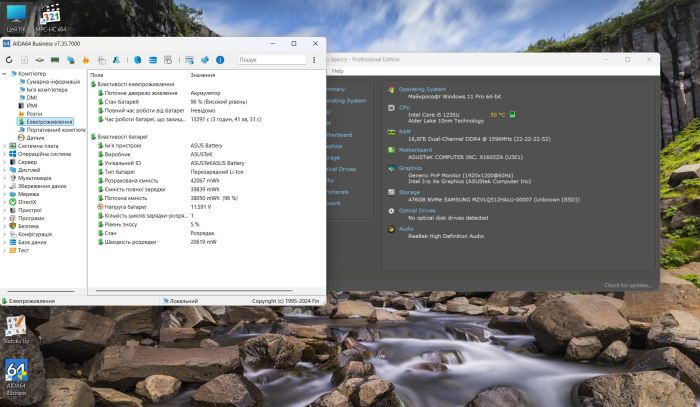Select the IPMI tree item

(31, 106)
